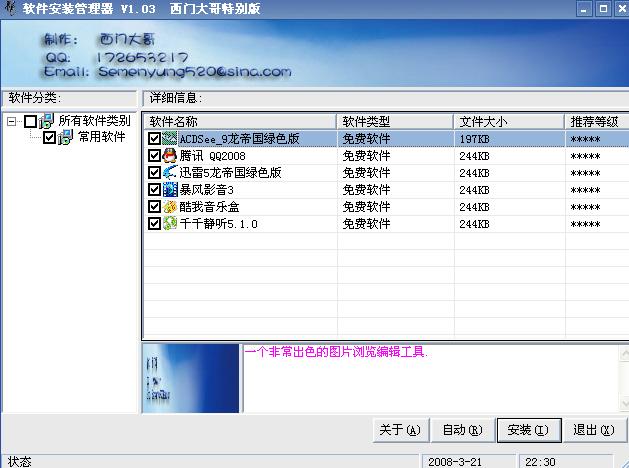
Task: Select the ACDSee_9龙帝国绿色版 row name
Action: (239, 139)
